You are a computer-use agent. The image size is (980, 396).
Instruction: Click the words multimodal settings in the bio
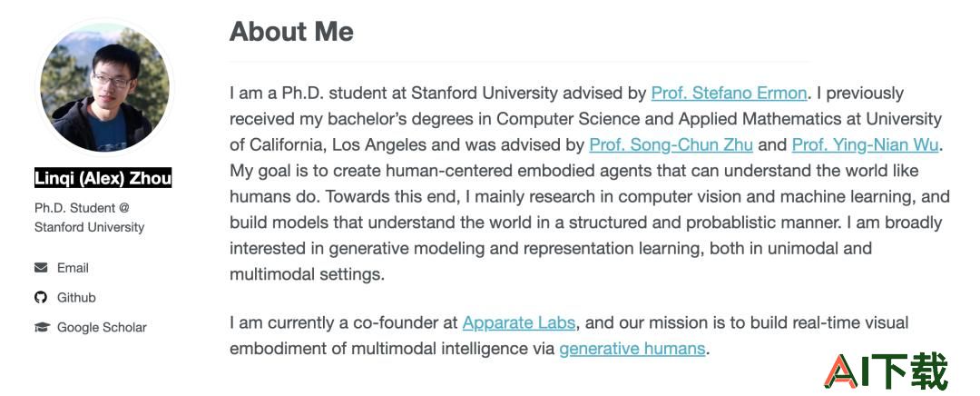pos(307,274)
